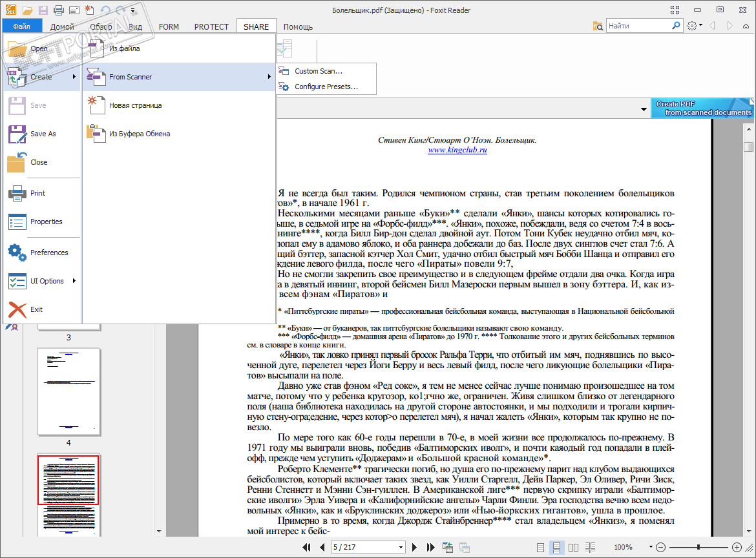Choose Close from the File menu
Screen dimensions: 756x558
pos(42,162)
